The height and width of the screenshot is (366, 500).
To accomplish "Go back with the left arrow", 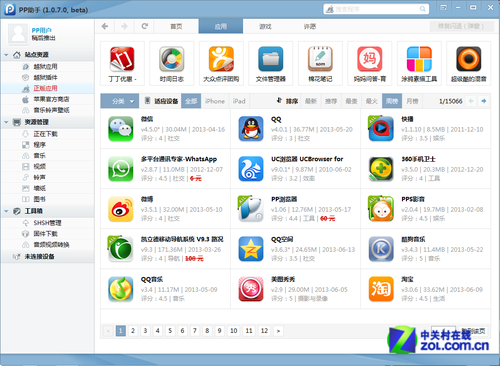I will point(105,26).
